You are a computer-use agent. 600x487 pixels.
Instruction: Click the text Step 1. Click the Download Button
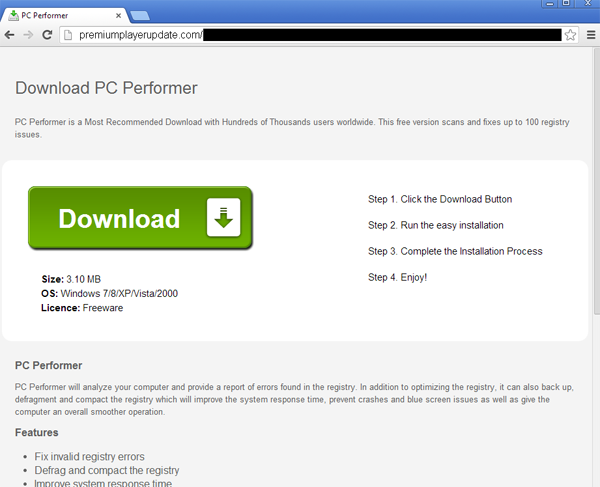click(x=440, y=199)
